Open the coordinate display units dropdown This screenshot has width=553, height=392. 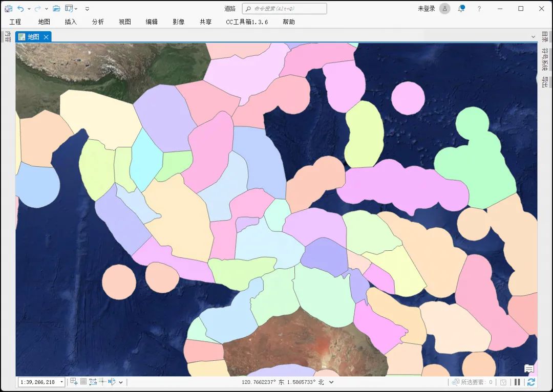tap(331, 382)
